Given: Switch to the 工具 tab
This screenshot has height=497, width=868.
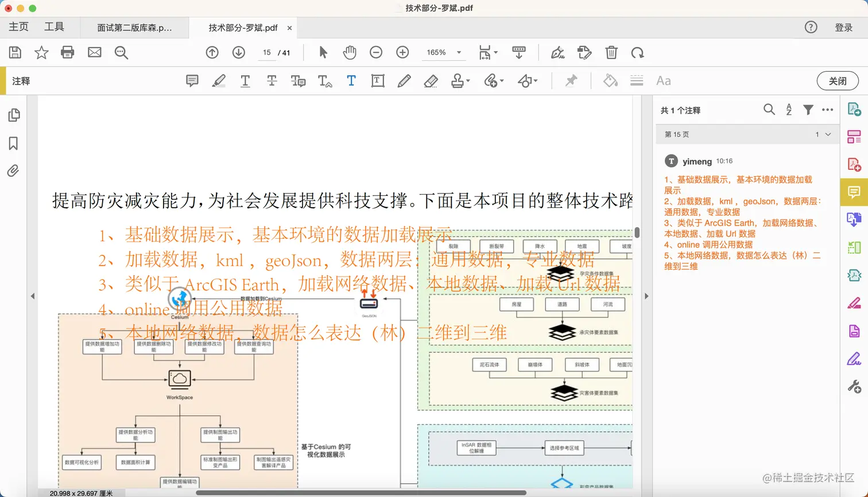Looking at the screenshot, I should pos(54,27).
